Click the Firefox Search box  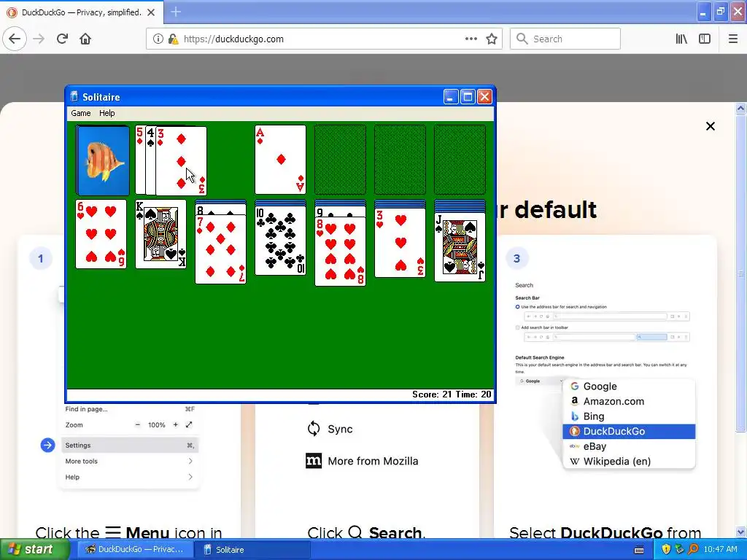click(565, 39)
